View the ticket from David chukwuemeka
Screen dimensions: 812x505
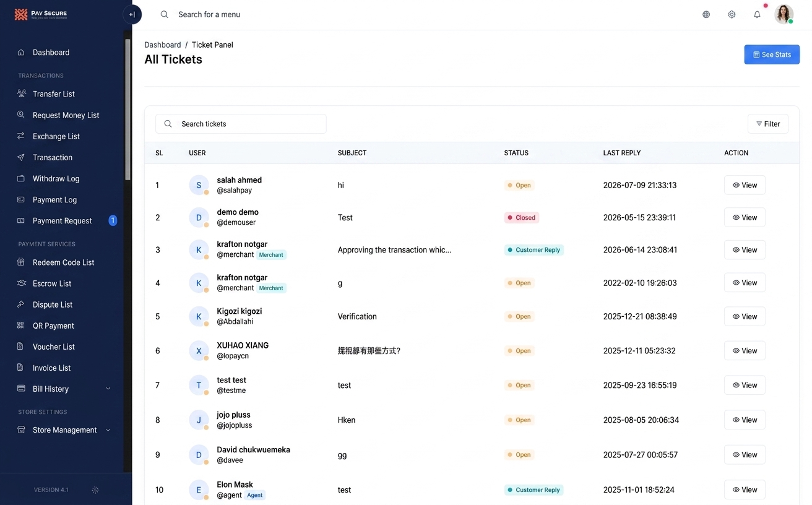click(745, 455)
